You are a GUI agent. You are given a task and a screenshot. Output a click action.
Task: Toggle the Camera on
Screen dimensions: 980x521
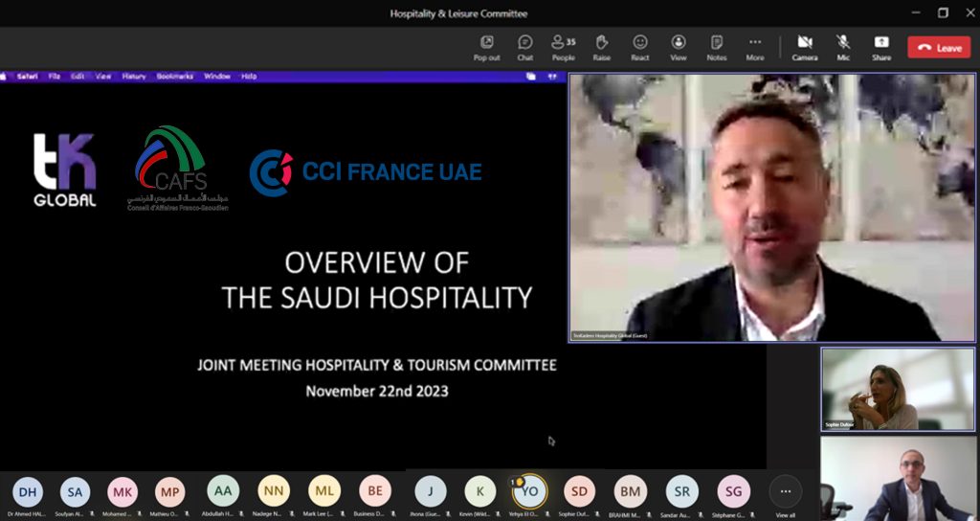804,48
